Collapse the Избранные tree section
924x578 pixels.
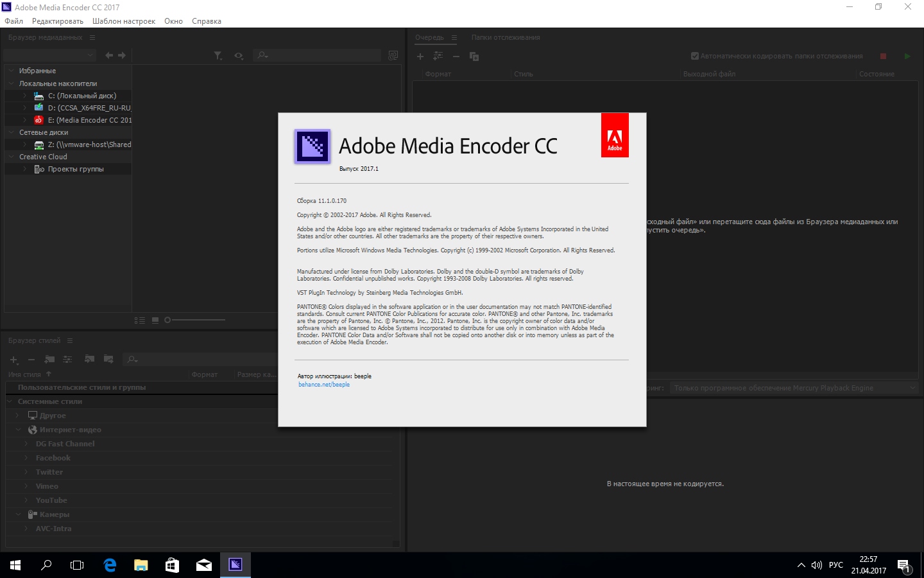[x=12, y=71]
